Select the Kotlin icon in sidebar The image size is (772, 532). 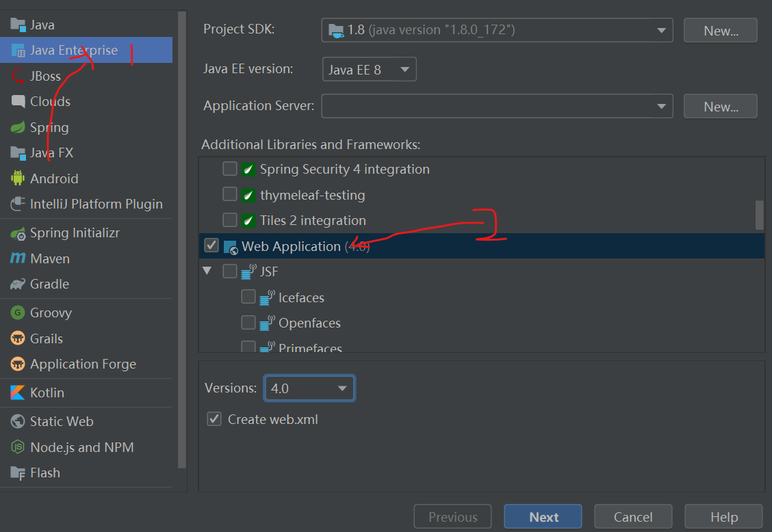coord(18,393)
